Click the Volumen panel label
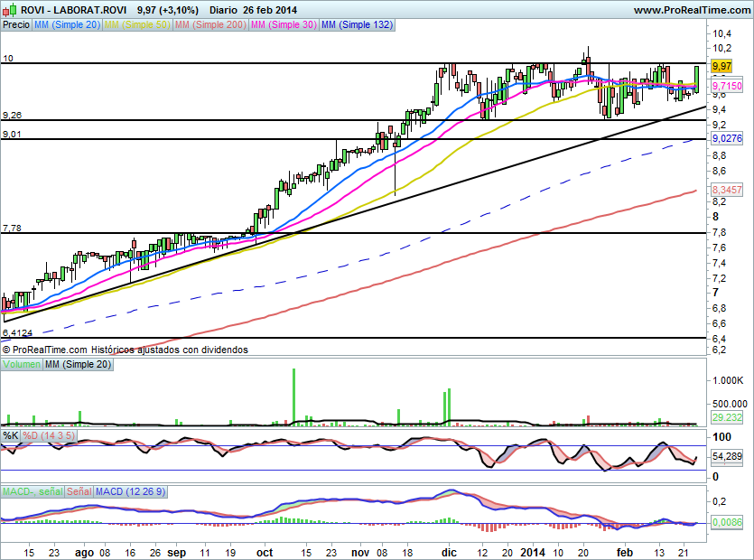This screenshot has height=560, width=754. pyautogui.click(x=20, y=364)
